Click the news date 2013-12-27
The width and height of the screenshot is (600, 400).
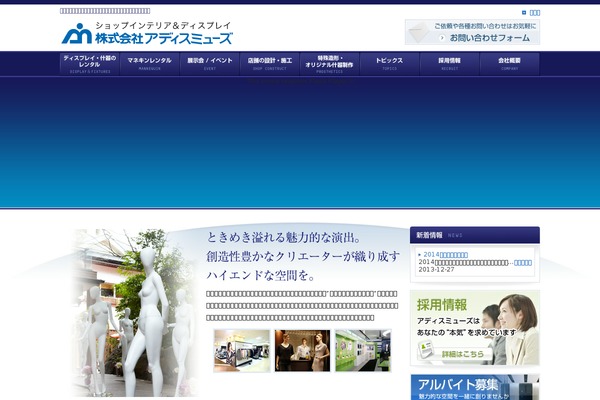[x=436, y=269]
